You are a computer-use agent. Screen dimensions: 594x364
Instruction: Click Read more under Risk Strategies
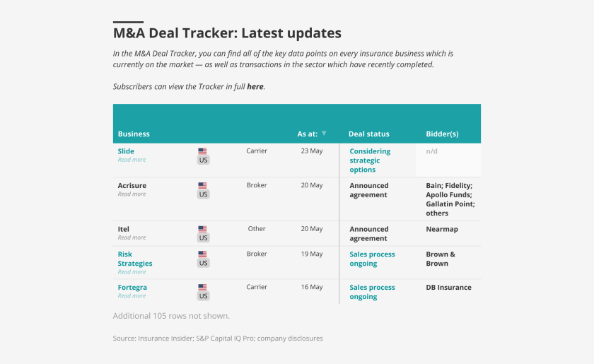[132, 272]
